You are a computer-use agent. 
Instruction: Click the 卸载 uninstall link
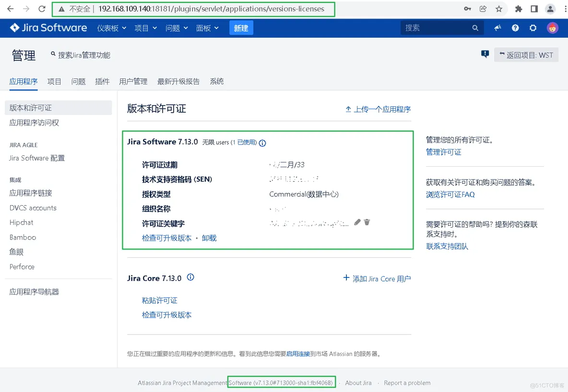point(209,238)
